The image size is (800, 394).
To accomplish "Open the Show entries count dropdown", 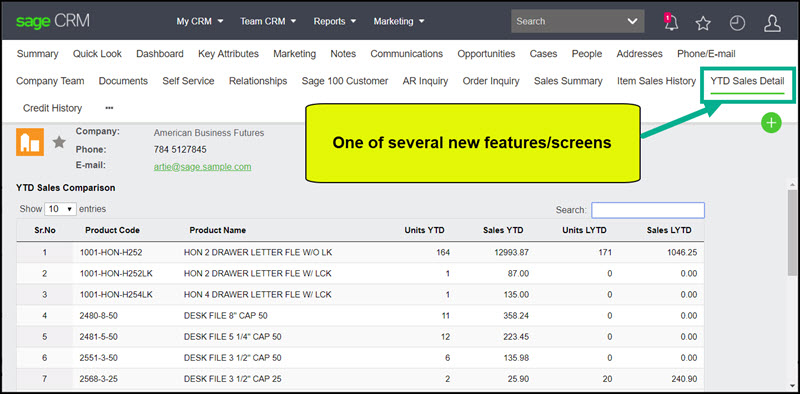I will (60, 209).
